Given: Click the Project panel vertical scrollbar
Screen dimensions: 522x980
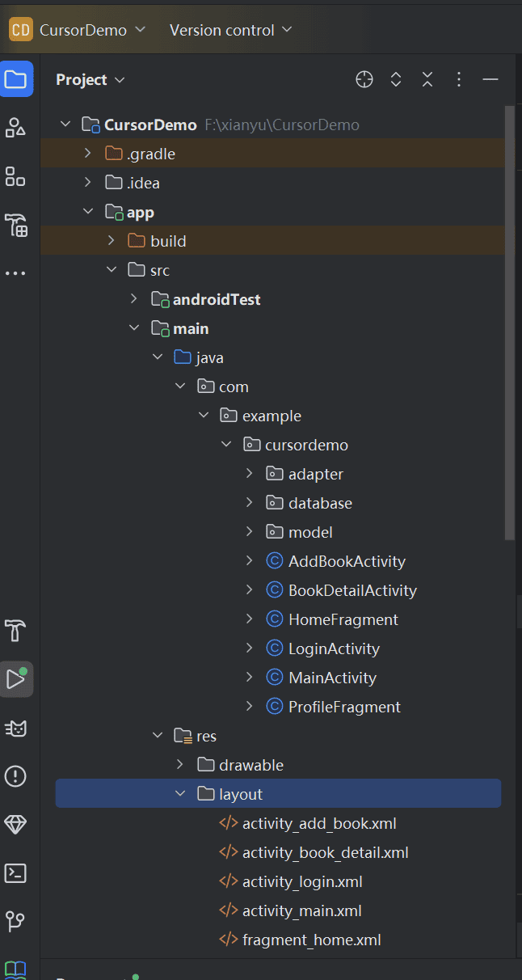Looking at the screenshot, I should [x=510, y=323].
